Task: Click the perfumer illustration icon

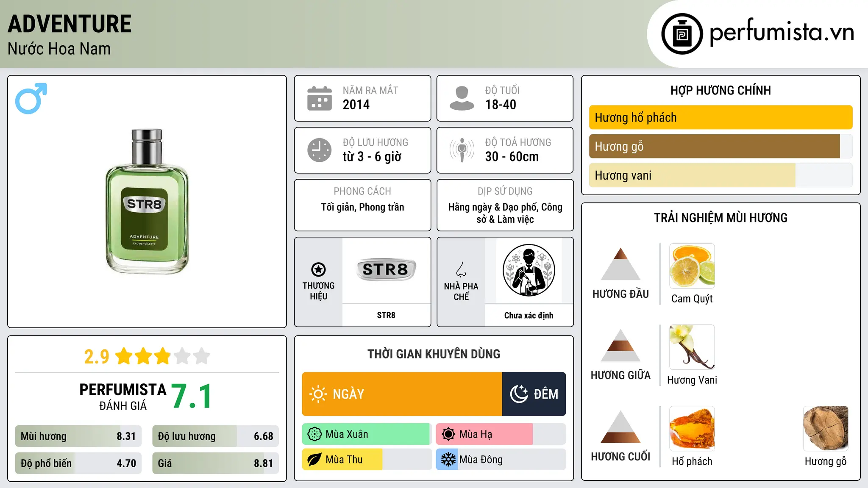Action: 529,270
